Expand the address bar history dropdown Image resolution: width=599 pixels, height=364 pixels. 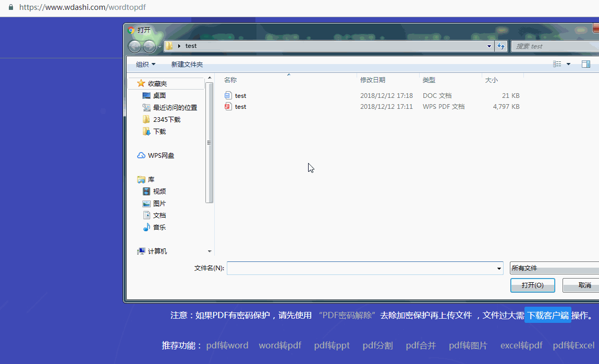(489, 46)
